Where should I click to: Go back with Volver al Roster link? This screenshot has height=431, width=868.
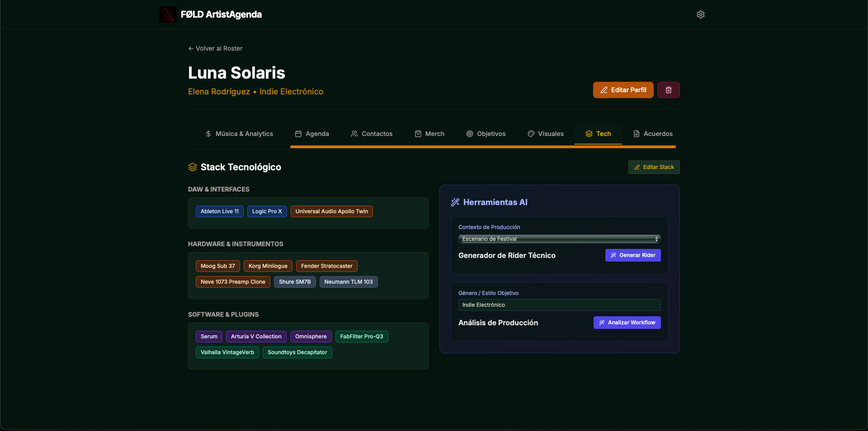pos(215,48)
